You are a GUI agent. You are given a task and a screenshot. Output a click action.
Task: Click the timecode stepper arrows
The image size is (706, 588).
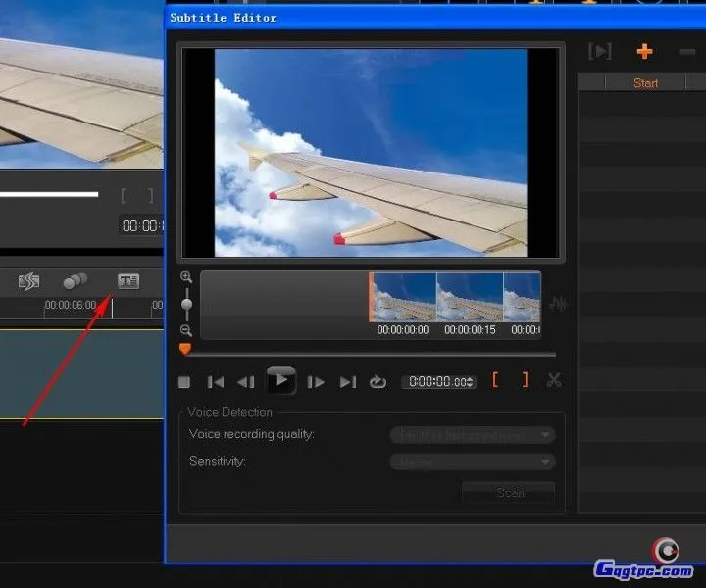point(472,381)
